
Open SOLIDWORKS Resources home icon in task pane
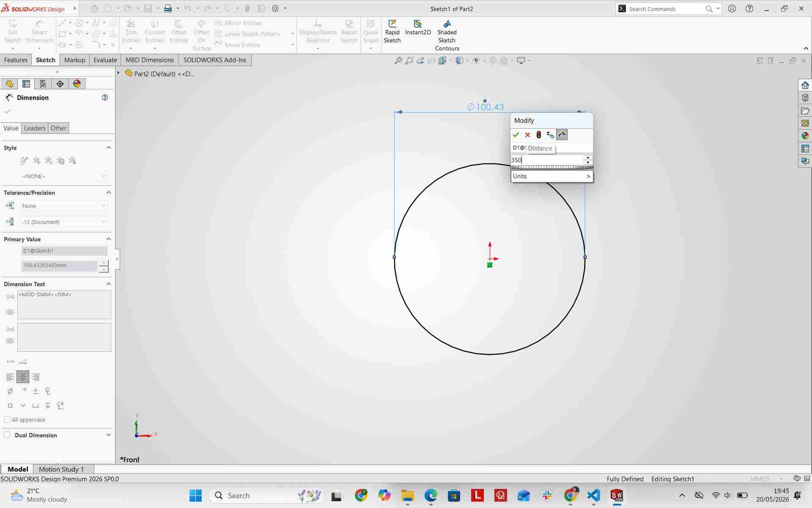coord(805,85)
